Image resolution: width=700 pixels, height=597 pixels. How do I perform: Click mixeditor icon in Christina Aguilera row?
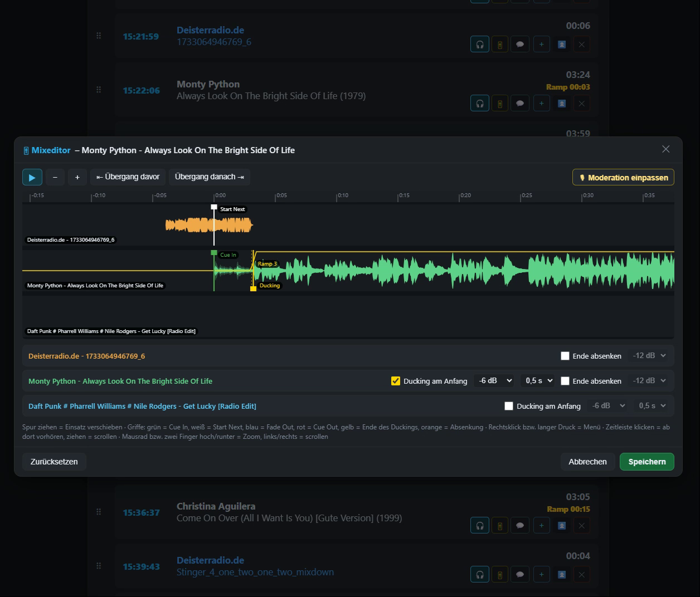[x=500, y=526]
